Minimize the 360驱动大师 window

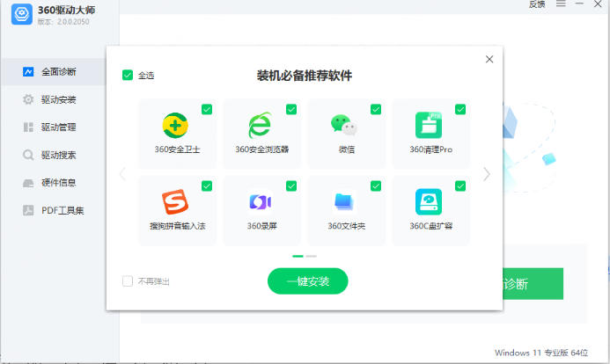(x=579, y=4)
